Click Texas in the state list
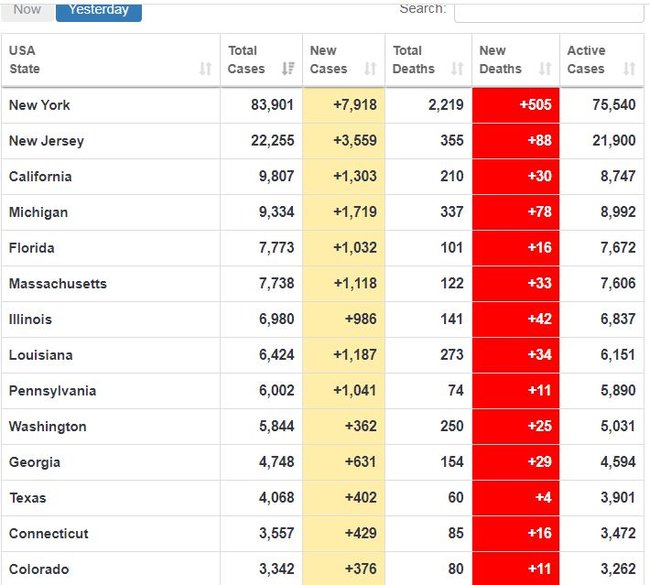Viewport: 650px width, 585px height. tap(27, 498)
